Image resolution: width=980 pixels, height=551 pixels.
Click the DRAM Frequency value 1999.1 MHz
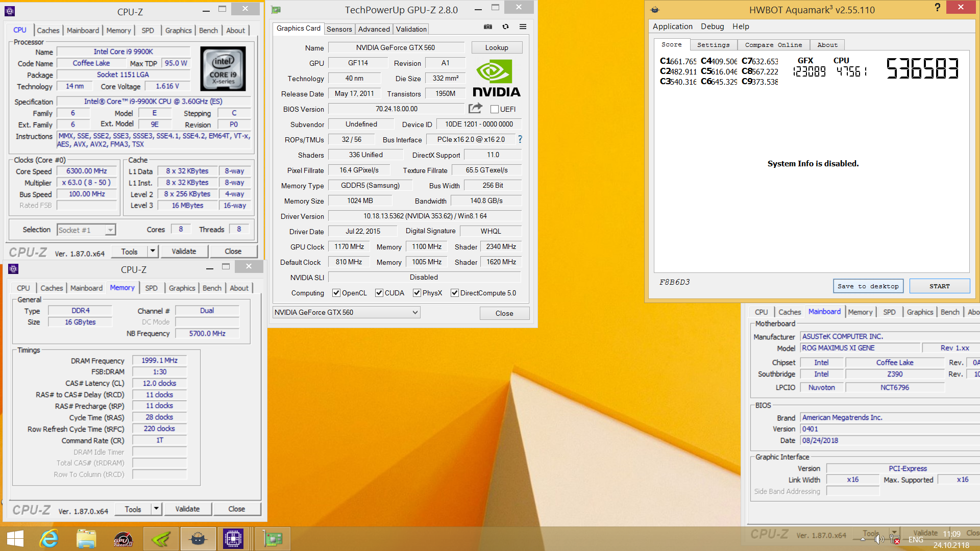[159, 360]
